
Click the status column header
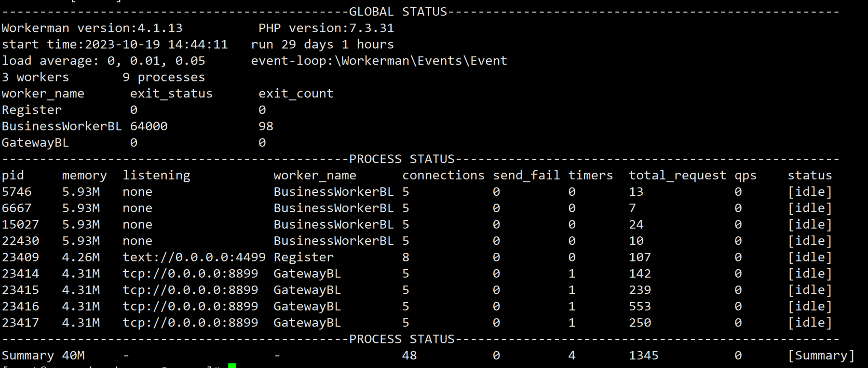pos(810,176)
